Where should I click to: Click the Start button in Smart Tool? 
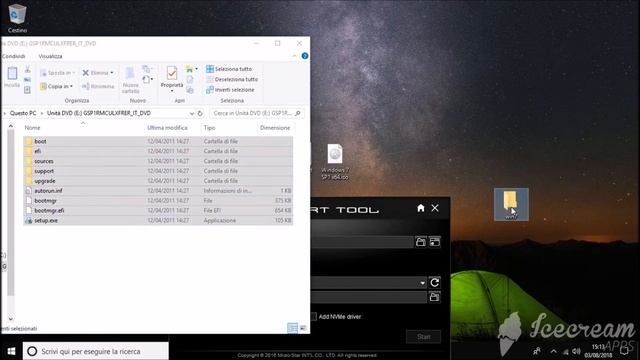pyautogui.click(x=424, y=337)
